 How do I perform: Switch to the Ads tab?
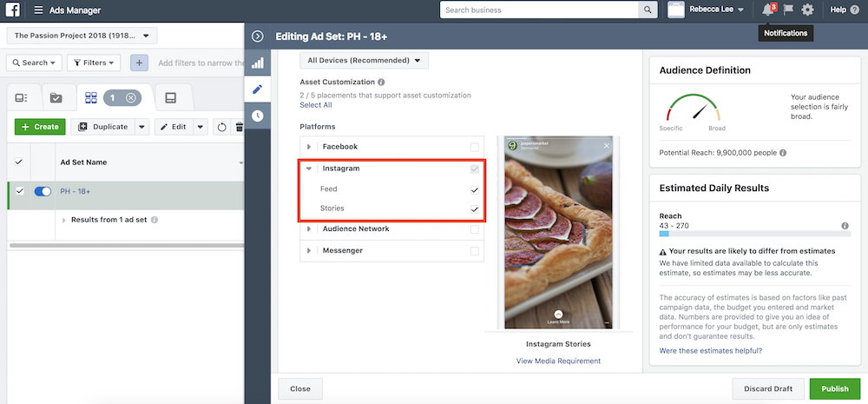tap(171, 98)
